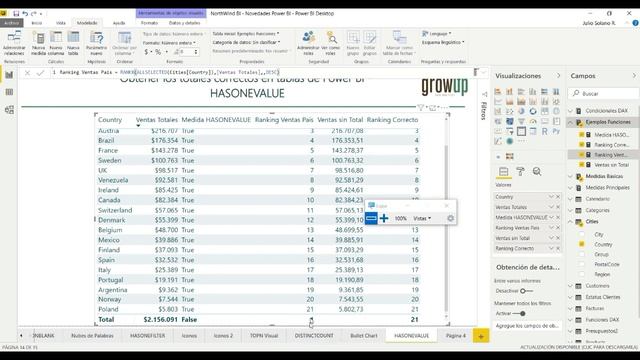The height and width of the screenshot is (360, 640).
Task: Search fields in Buscar box
Action: point(604,93)
